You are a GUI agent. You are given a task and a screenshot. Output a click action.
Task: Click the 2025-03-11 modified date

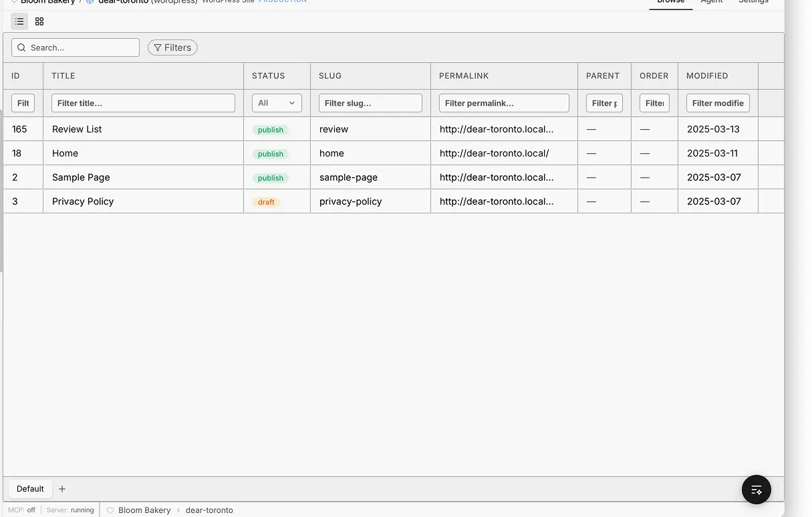point(712,153)
